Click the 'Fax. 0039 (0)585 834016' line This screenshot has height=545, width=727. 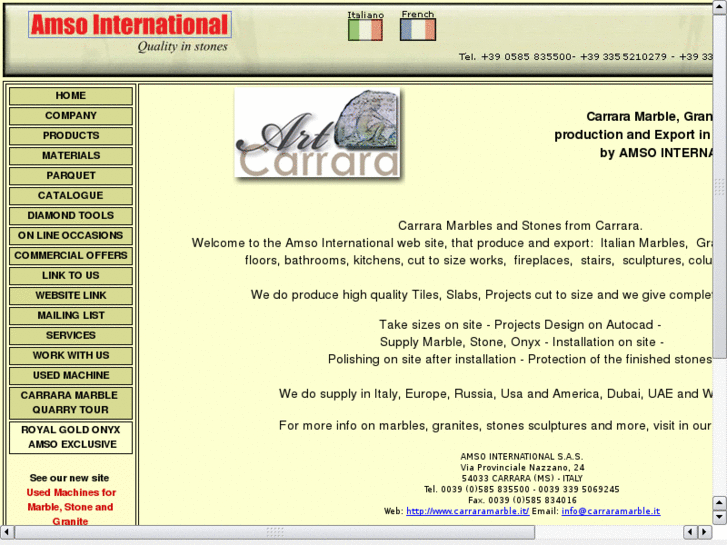(x=522, y=500)
